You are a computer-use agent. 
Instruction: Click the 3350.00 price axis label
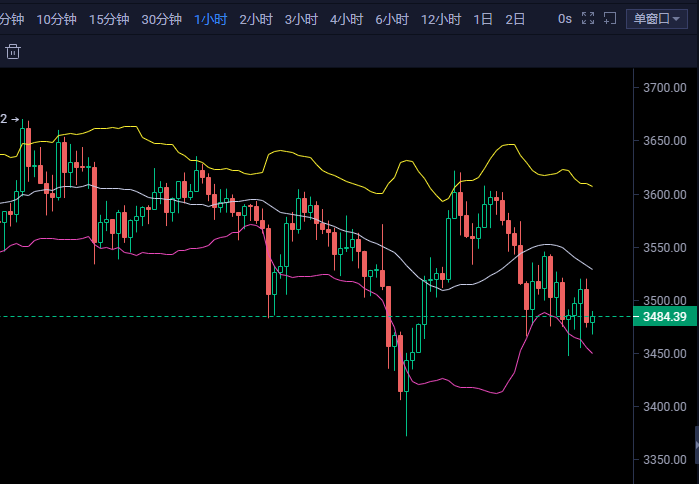665,459
